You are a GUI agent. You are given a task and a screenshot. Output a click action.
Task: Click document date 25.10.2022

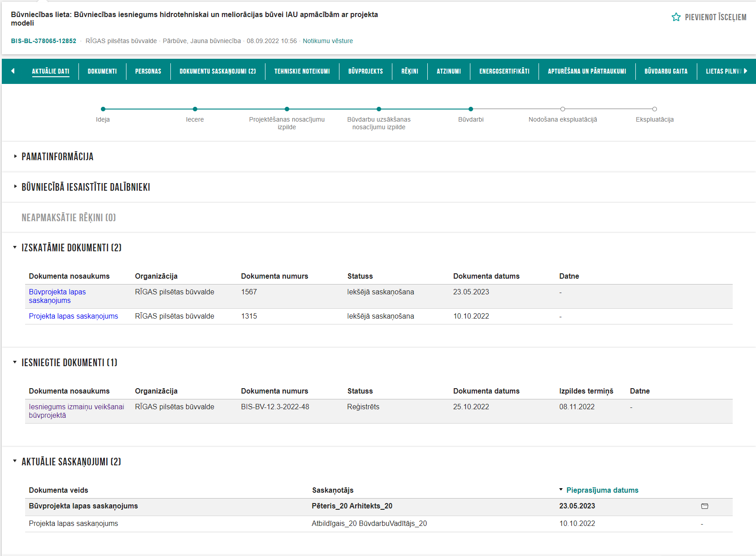471,407
